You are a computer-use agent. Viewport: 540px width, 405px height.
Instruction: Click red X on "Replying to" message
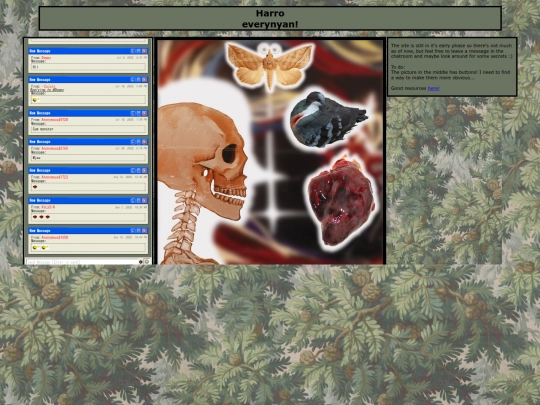tap(144, 80)
